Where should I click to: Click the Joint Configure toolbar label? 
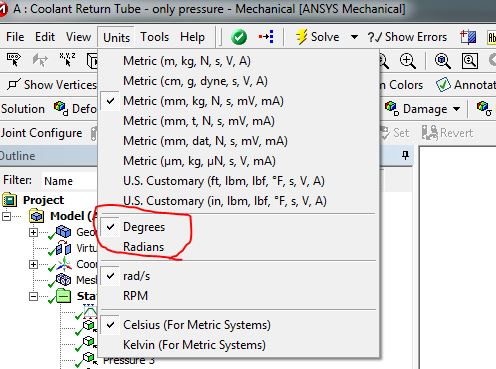[41, 133]
